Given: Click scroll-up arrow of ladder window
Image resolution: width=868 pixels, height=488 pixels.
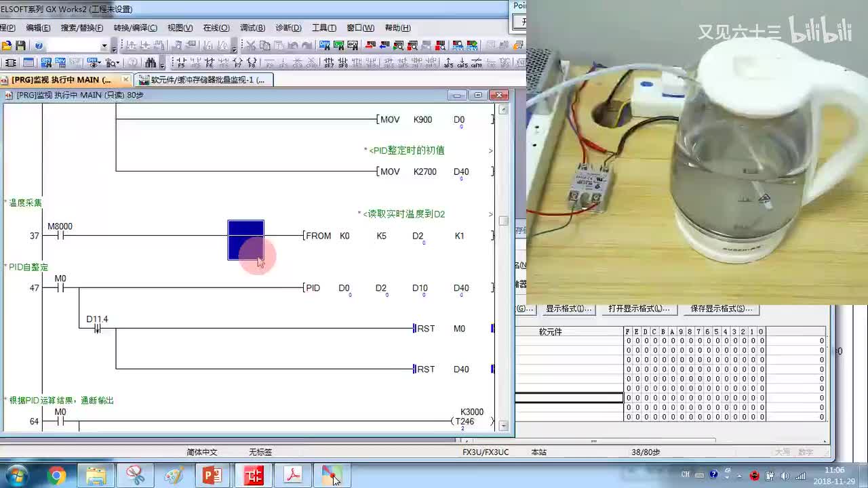Looking at the screenshot, I should tap(503, 110).
